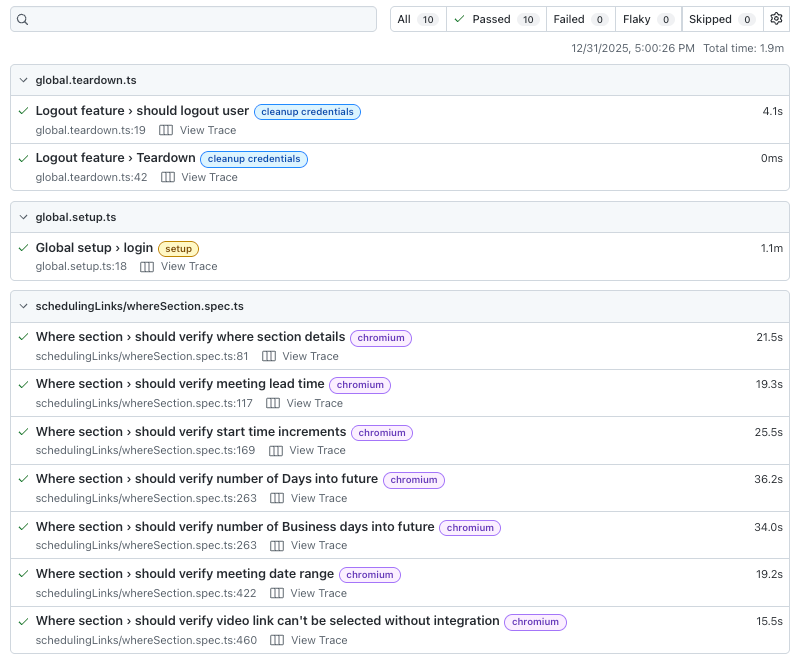The width and height of the screenshot is (801, 663).
Task: Click trace icon for 'should verify start time increments'
Action: [273, 450]
